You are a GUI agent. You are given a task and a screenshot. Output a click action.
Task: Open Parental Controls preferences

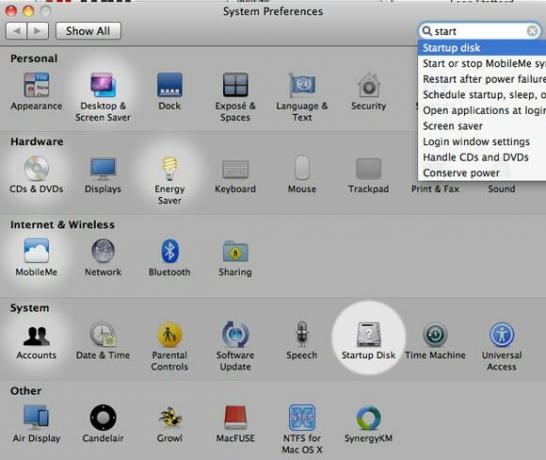click(170, 346)
